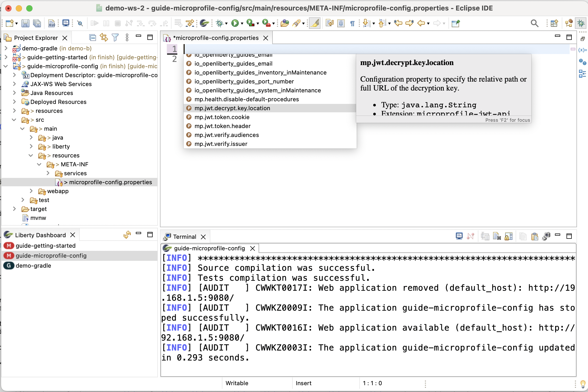Viewport: 588px width, 392px height.
Task: Switch to the Java EE perspective icon
Action: (x=569, y=23)
